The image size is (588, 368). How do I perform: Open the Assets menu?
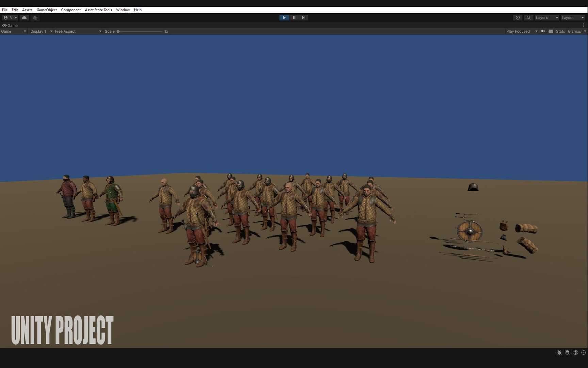pyautogui.click(x=27, y=10)
